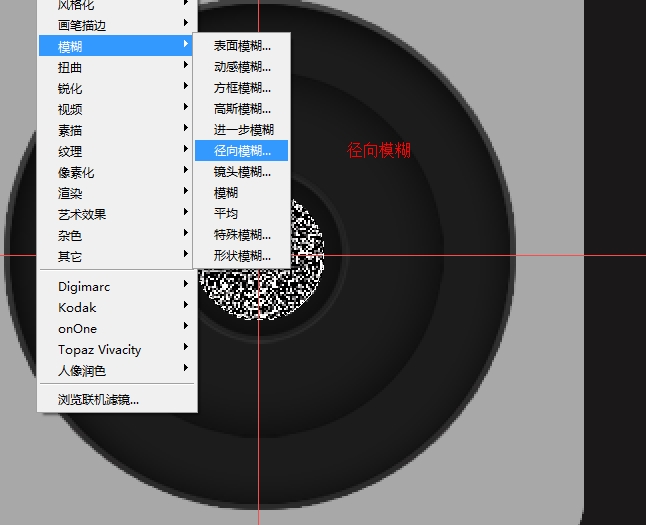Pick 进一步模糊 from the submenu
Viewport: 646px width, 525px height.
coord(243,130)
